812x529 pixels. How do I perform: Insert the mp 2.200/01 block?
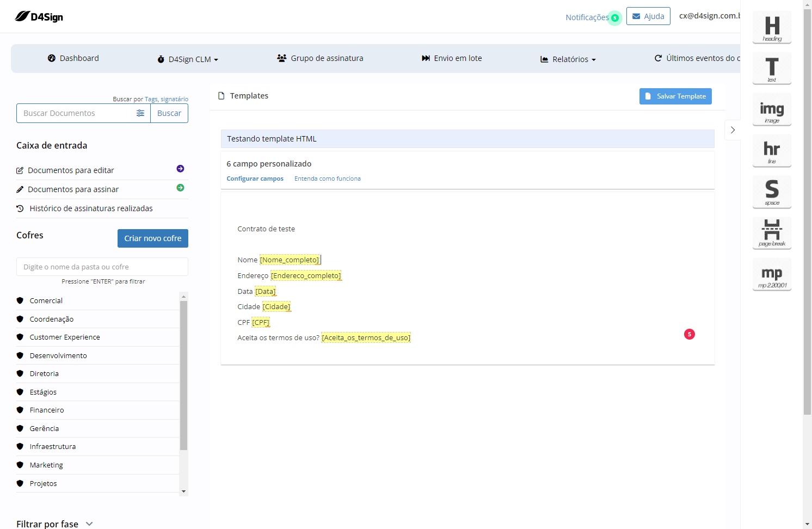(772, 274)
